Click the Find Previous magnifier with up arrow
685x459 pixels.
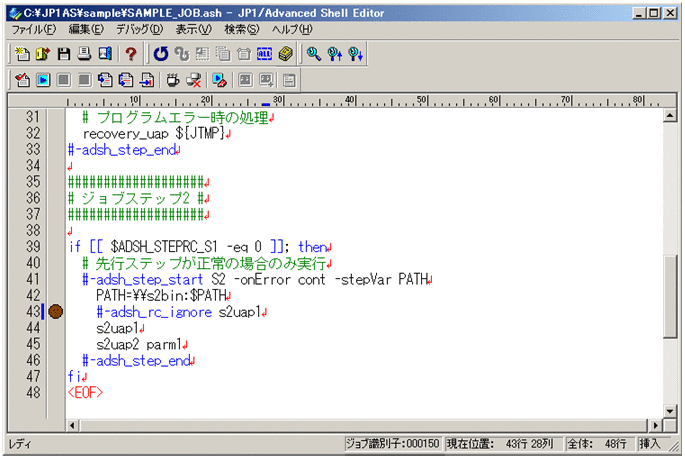coord(335,54)
